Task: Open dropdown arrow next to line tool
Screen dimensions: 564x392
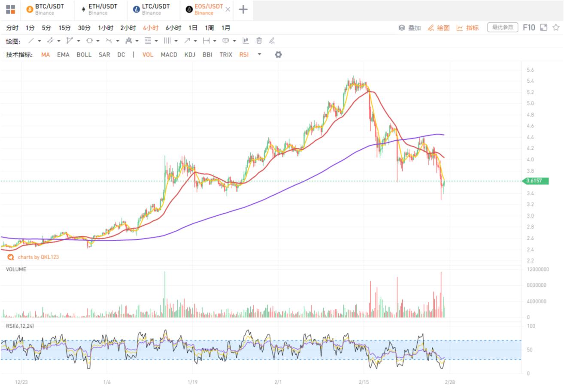Action: [x=39, y=41]
